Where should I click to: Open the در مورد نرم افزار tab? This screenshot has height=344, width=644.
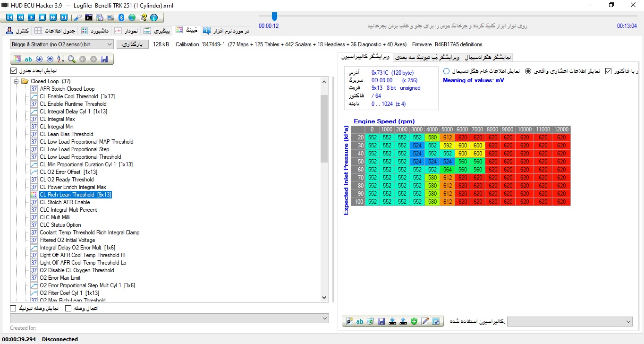click(226, 31)
